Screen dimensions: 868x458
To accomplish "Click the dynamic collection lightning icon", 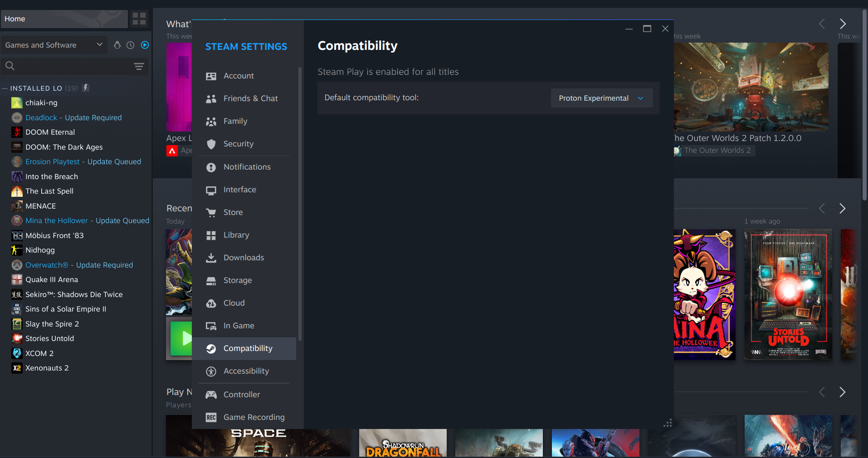I will click(x=86, y=88).
